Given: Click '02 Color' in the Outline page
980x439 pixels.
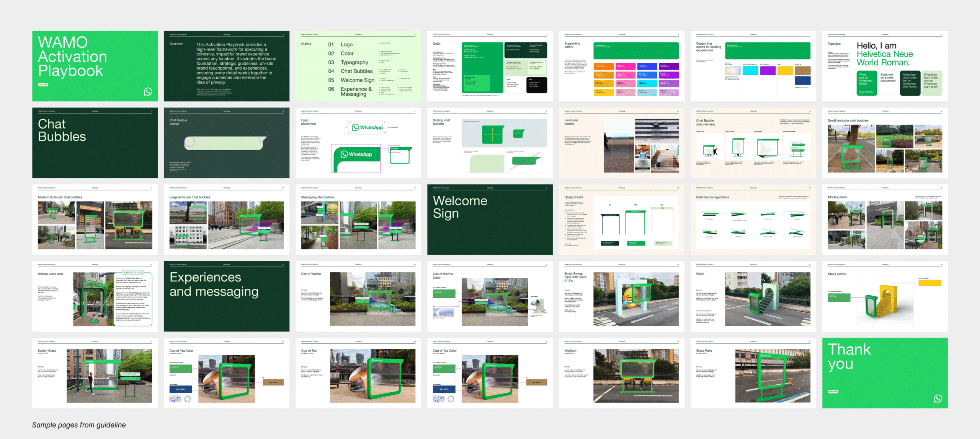Looking at the screenshot, I should pyautogui.click(x=341, y=54).
